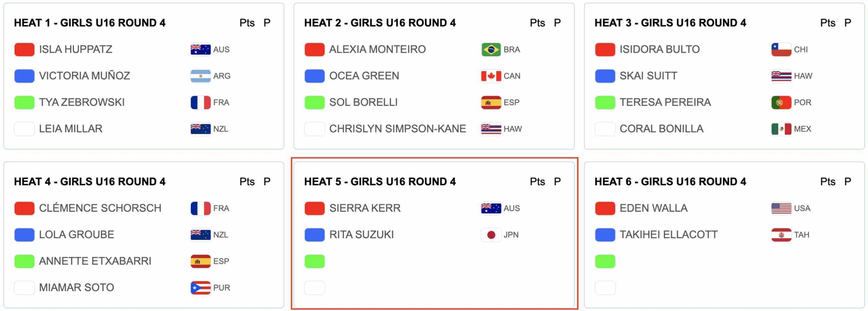Screen dimensions: 868x311
Task: Click Australia flag beside Isla Huppatz
Action: (200, 49)
